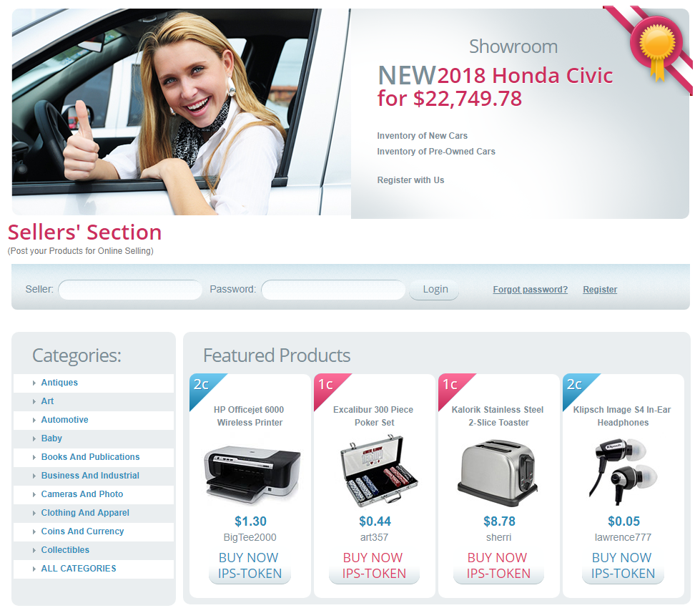Focus the Seller input field
The image size is (700, 613).
pos(130,290)
